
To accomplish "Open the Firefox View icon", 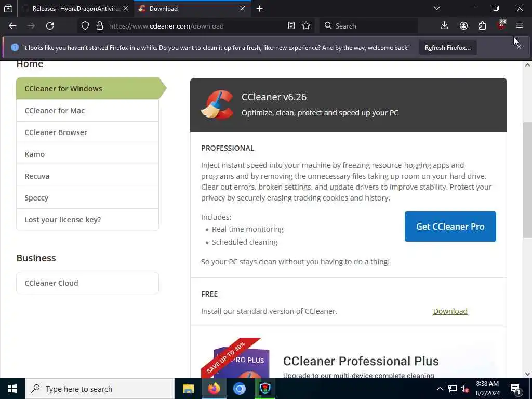I will tap(8, 8).
